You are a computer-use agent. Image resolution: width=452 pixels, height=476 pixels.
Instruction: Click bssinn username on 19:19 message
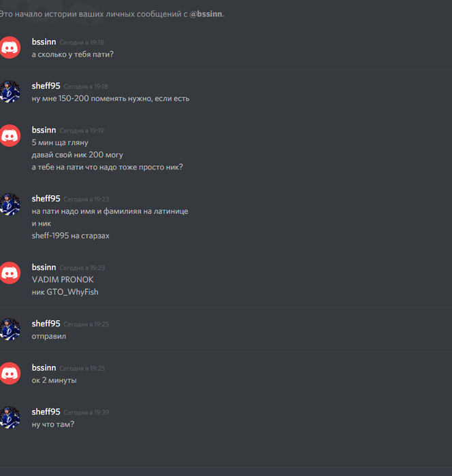coord(44,130)
